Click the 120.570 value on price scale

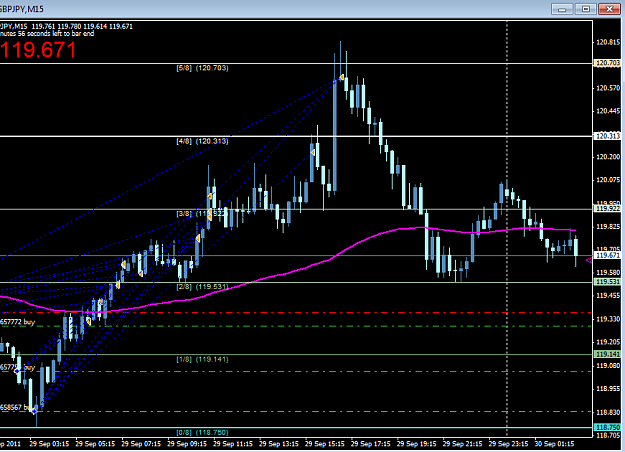(608, 88)
